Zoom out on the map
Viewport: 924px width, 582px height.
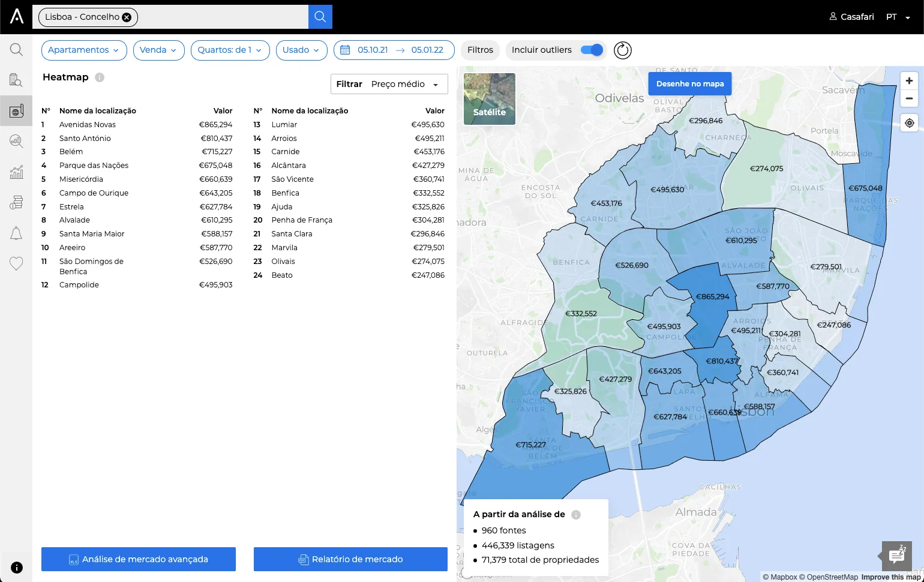tap(909, 98)
